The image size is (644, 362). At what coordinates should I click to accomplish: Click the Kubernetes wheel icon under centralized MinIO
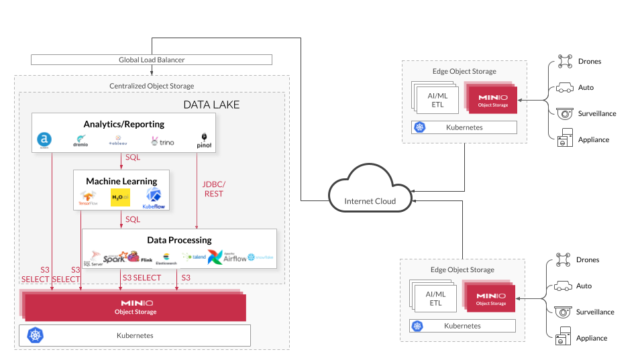(35, 335)
